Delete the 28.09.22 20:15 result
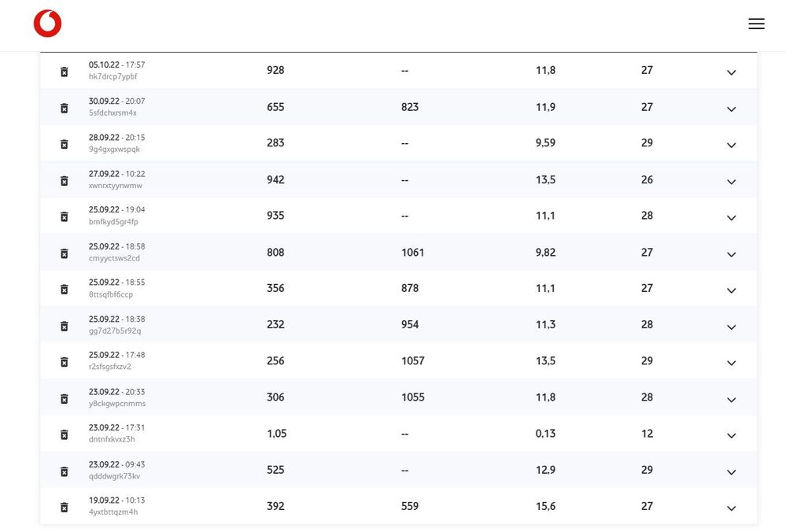Screen dimensions: 786x532 tap(65, 144)
